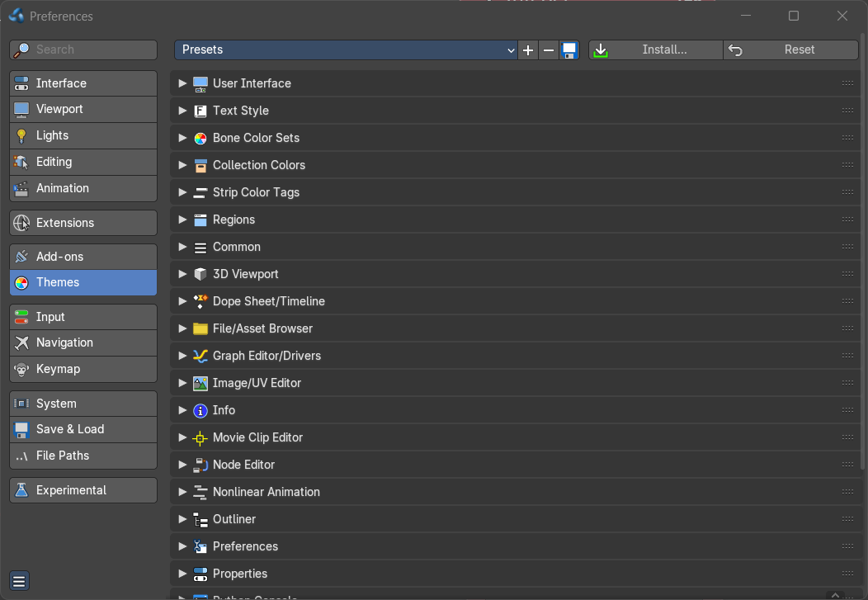Open the System preferences tab
This screenshot has width=868, height=600.
[x=83, y=404]
